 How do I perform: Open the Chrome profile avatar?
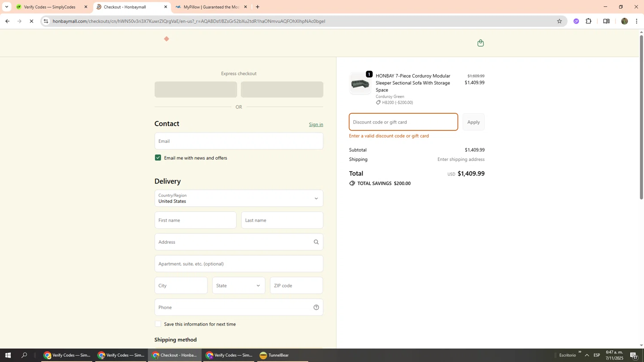(x=624, y=21)
